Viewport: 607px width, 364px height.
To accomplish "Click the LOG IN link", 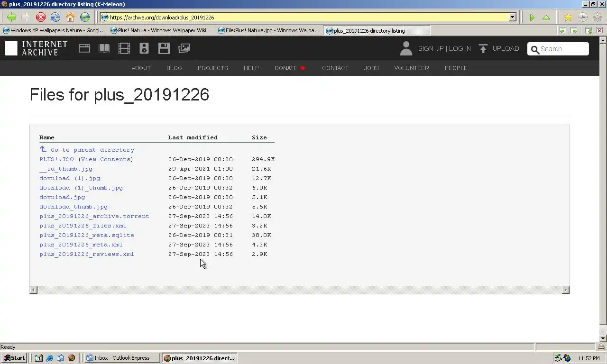I will coord(460,48).
